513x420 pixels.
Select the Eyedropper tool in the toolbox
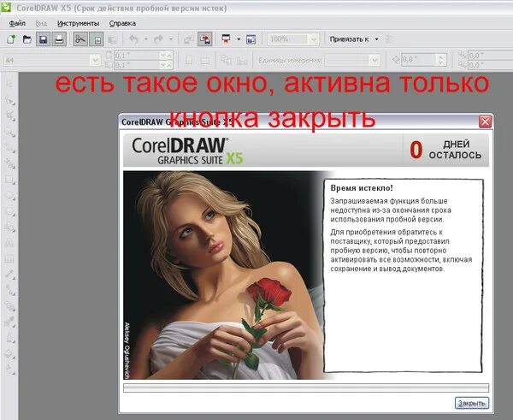pos(9,322)
